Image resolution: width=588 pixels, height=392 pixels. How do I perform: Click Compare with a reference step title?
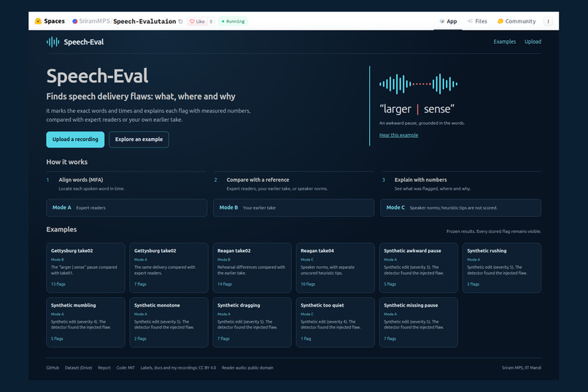tap(258, 180)
